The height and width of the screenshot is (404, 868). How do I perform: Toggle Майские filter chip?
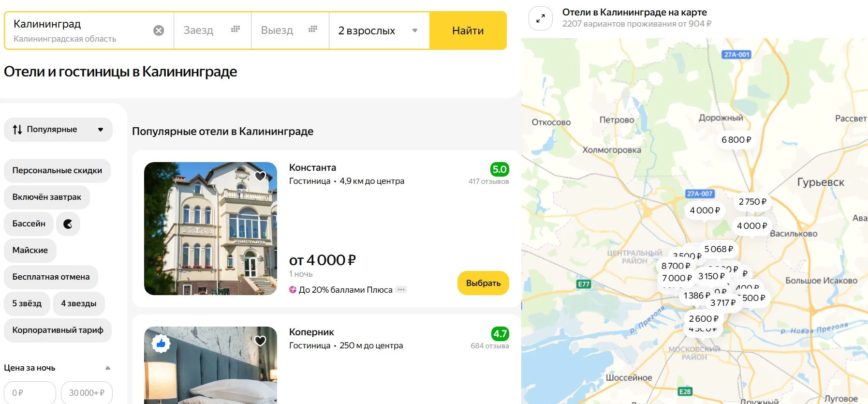tap(30, 250)
